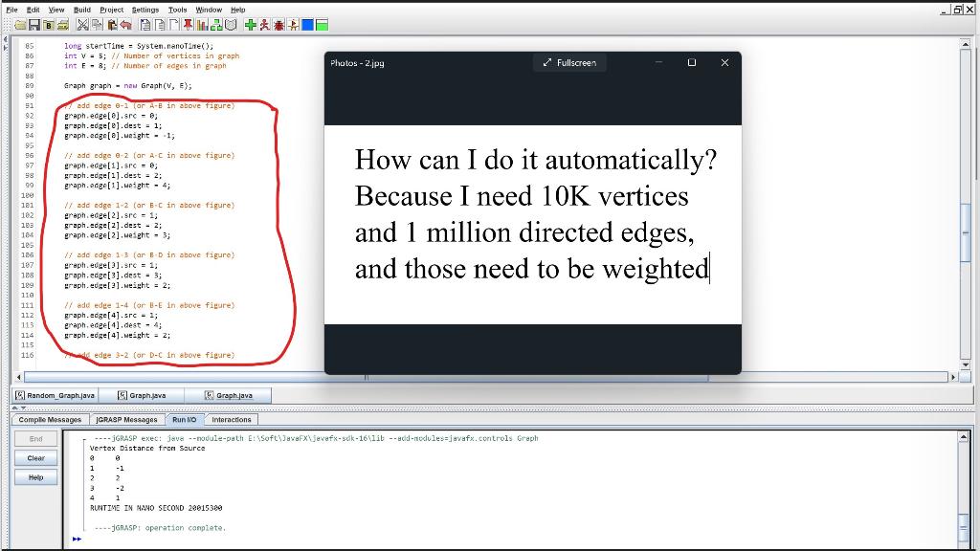Click 'Vertex Distance from Source' output line

coord(146,448)
